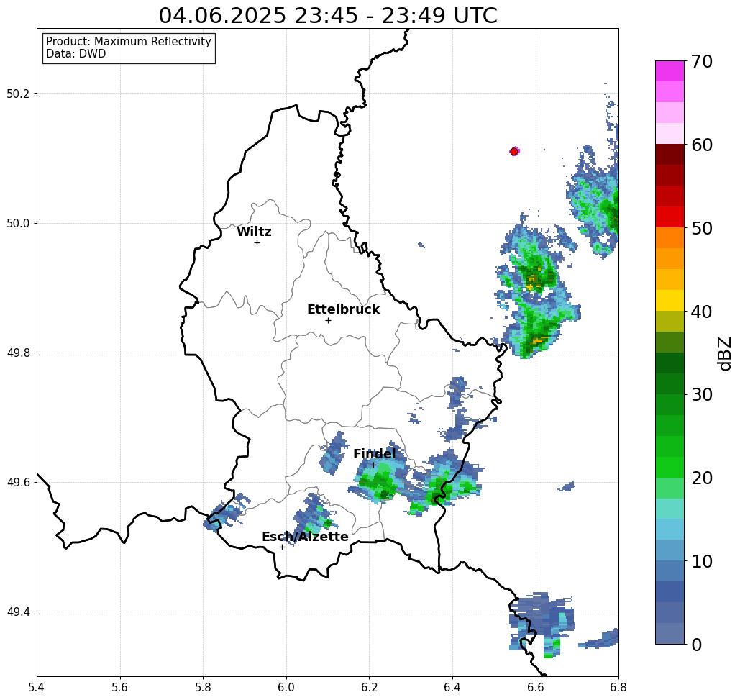Click longitude axis label 6.6
740x700 pixels.
click(536, 687)
